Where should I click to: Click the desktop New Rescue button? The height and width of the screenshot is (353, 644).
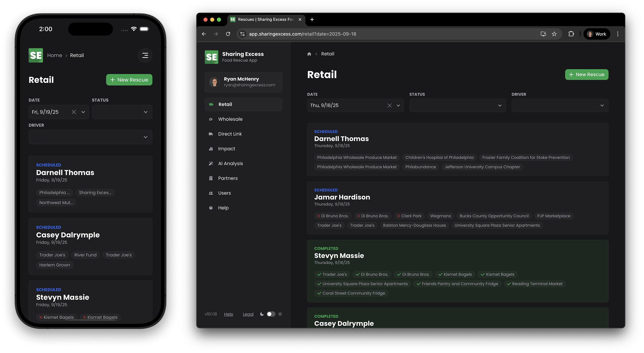tap(586, 75)
